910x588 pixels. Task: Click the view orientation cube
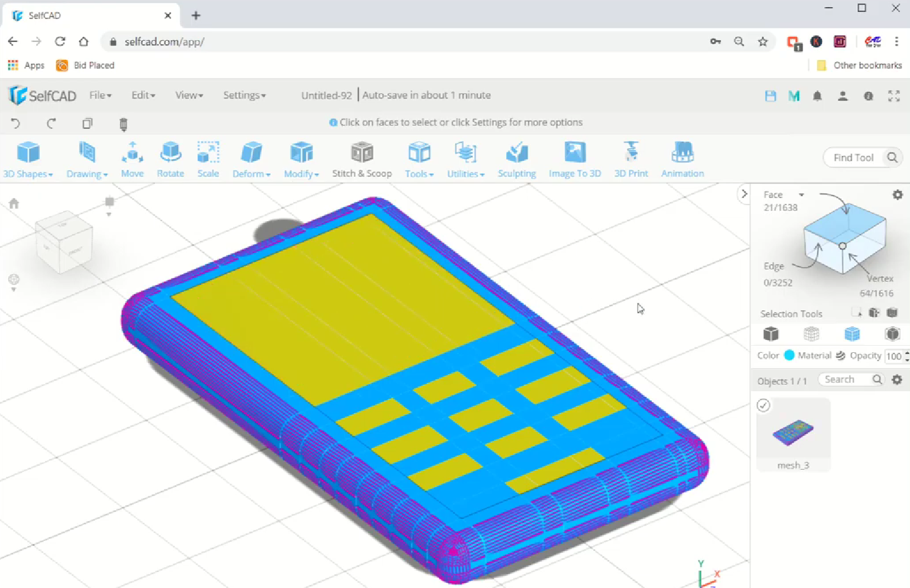point(64,242)
